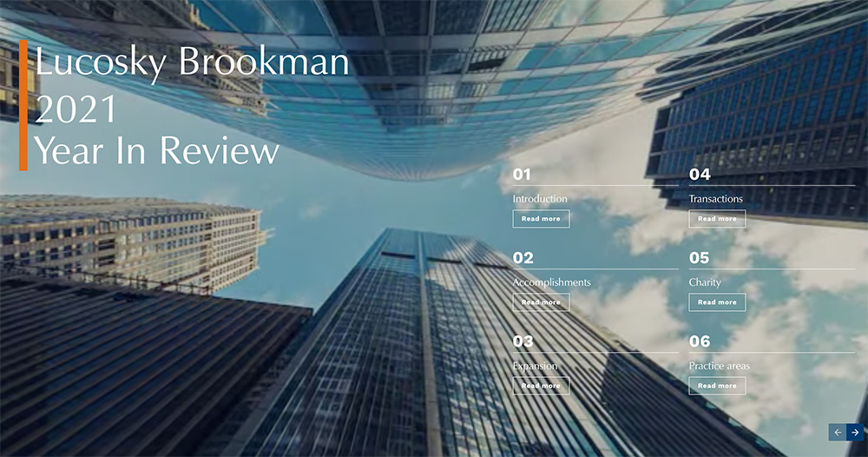Choose the 05 section number
868x457 pixels.
coord(700,258)
